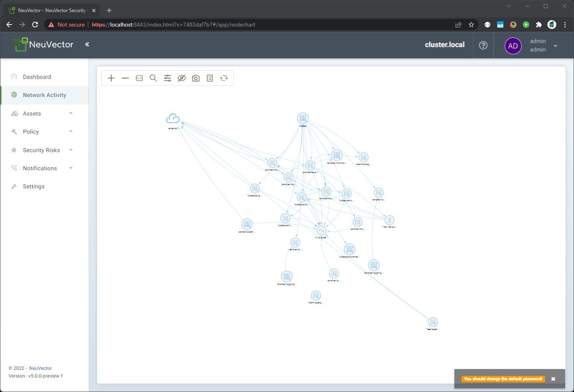Image resolution: width=574 pixels, height=392 pixels.
Task: Expand the Notifications menu arrow
Action: pos(71,168)
